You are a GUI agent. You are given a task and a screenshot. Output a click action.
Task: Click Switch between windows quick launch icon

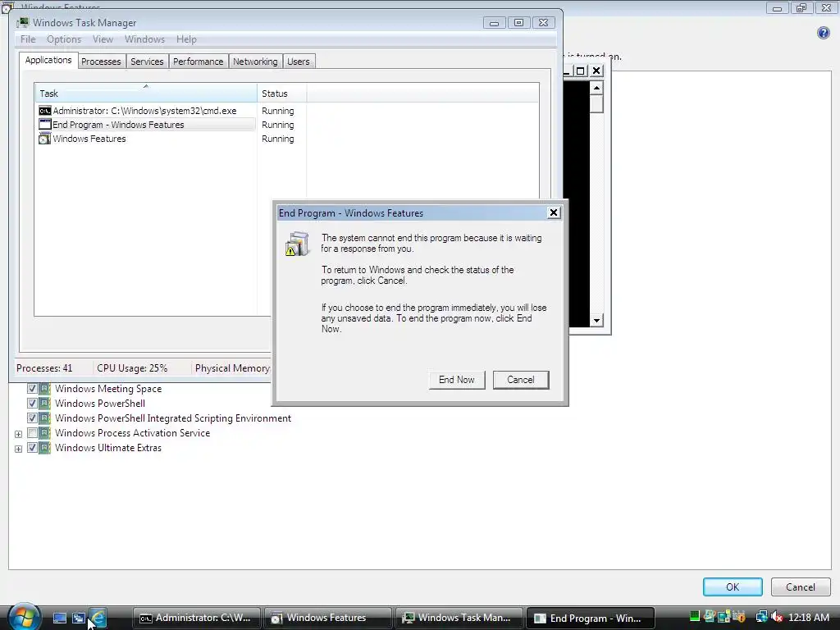[x=79, y=619]
